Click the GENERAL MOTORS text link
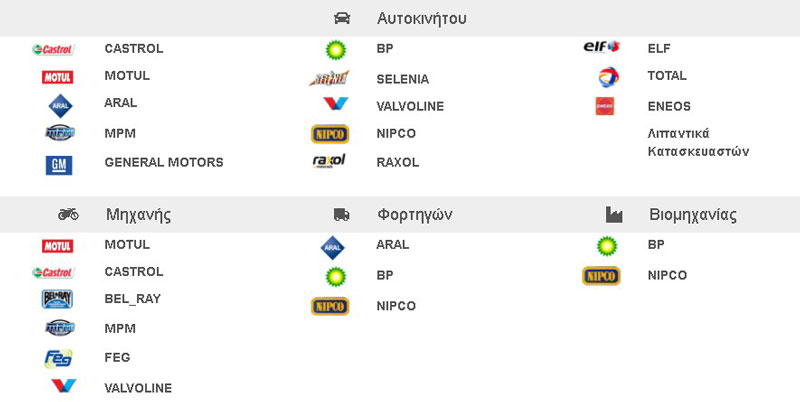Screen dimensions: 800x402 point(164,162)
